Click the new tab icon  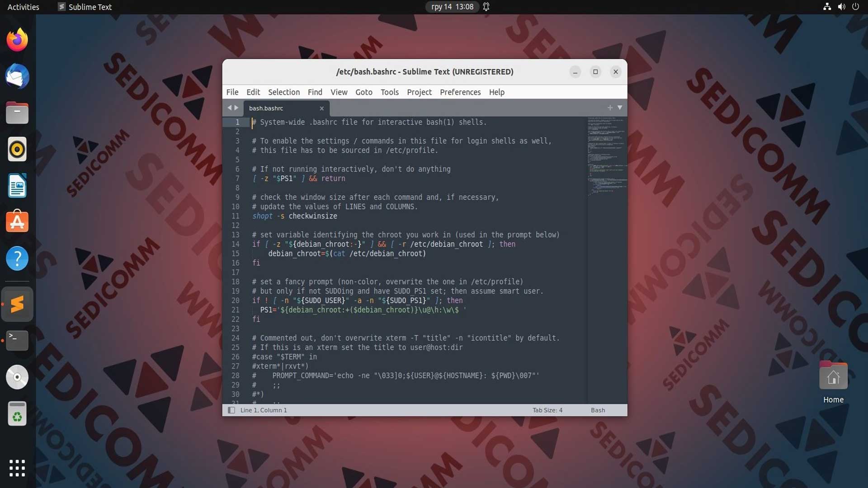tap(610, 107)
